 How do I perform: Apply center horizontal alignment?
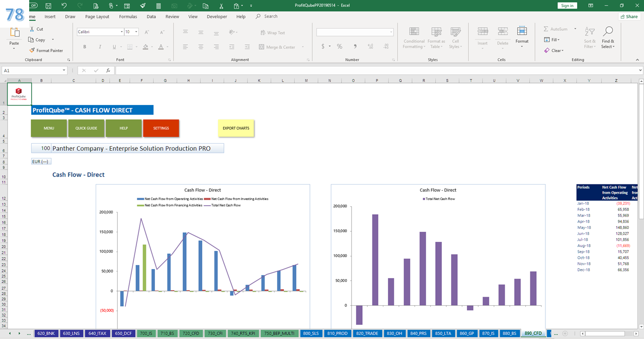click(201, 47)
